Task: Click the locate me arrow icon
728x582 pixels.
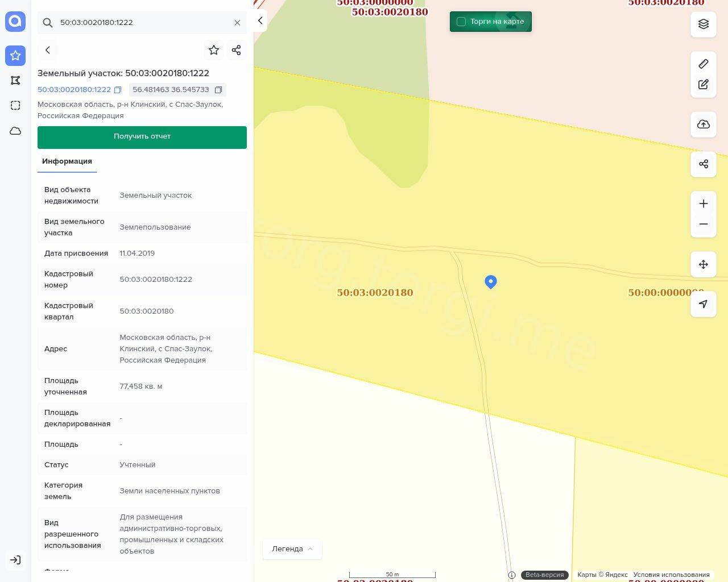Action: [703, 304]
